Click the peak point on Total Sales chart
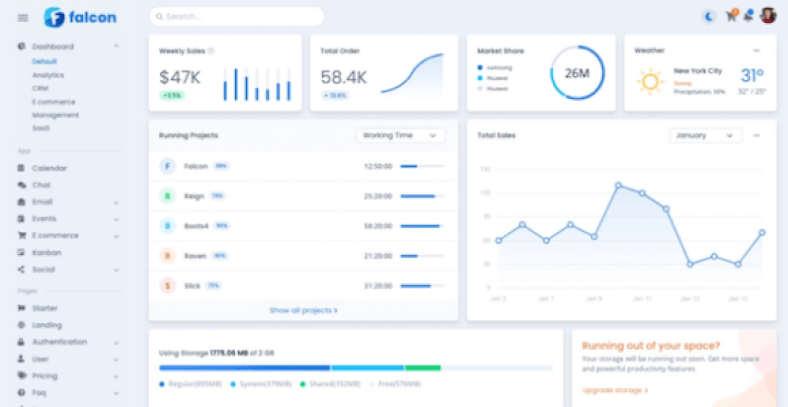 pos(618,185)
